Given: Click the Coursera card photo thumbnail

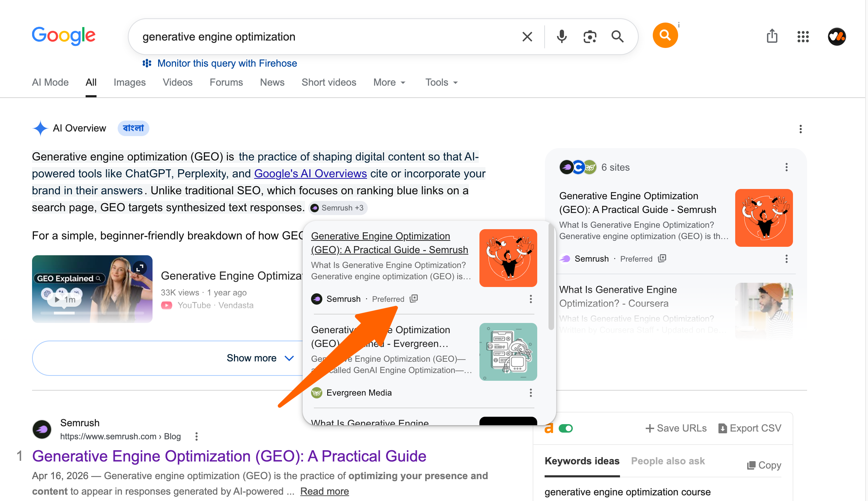Looking at the screenshot, I should pyautogui.click(x=764, y=312).
